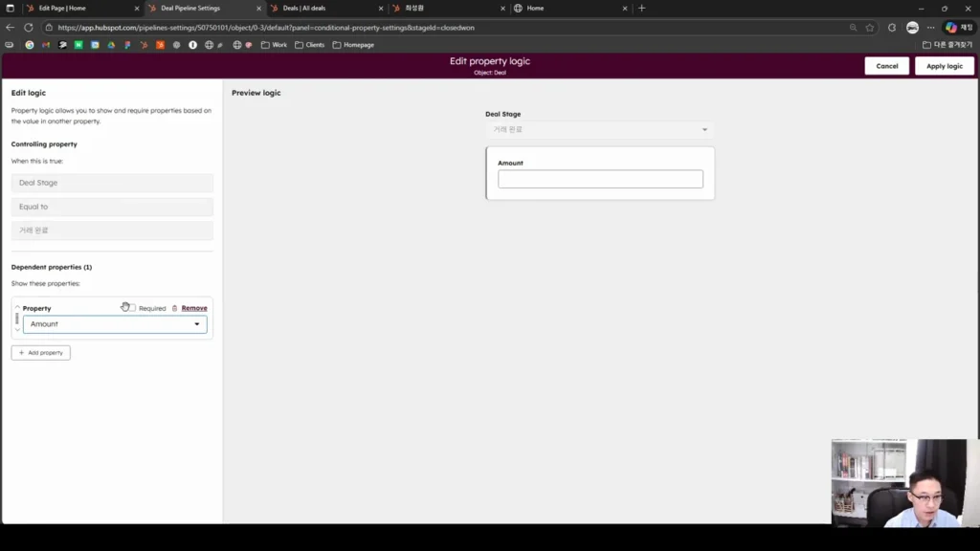980x551 pixels.
Task: Bookmark this page with the star icon
Action: [870, 28]
